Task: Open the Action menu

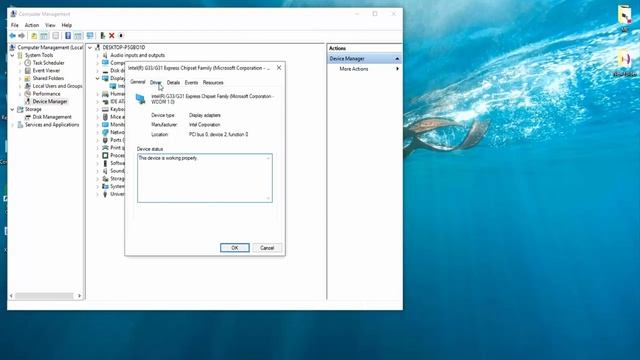Action: pos(32,25)
